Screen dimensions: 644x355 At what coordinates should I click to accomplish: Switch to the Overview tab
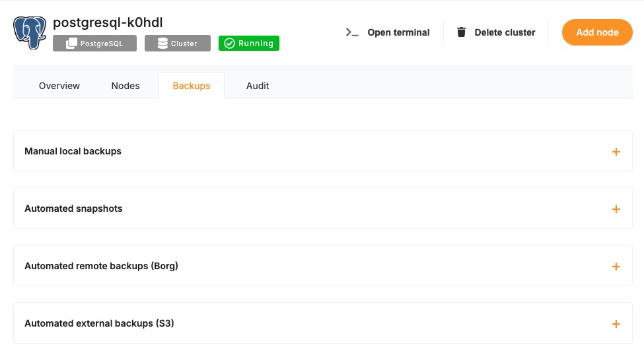coord(59,86)
